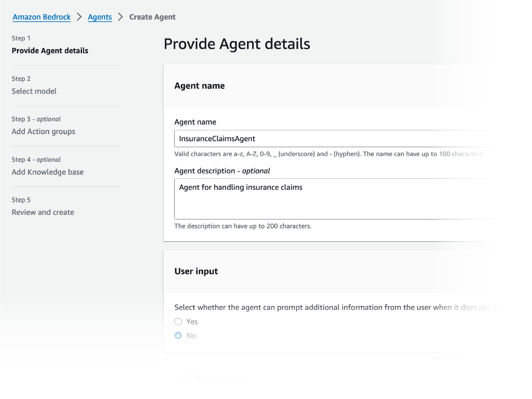This screenshot has height=399, width=532.
Task: Click the Agent name section header
Action: coord(199,86)
